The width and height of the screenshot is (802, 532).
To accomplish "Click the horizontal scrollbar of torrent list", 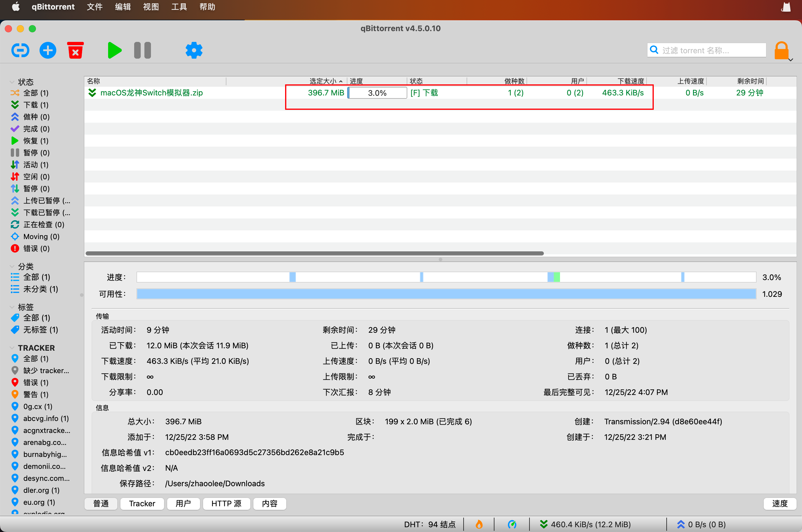I will tap(314, 253).
